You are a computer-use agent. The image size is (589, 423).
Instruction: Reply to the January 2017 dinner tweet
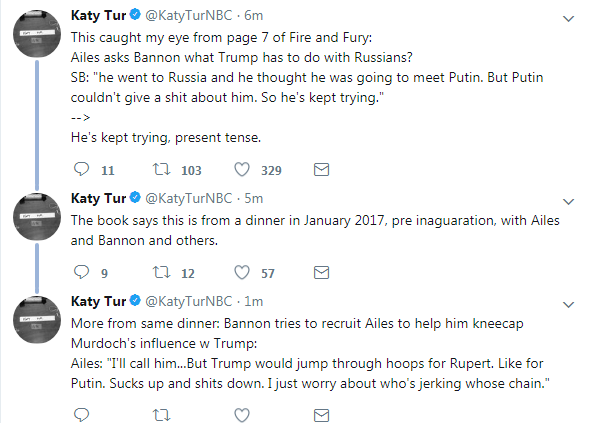tap(81, 272)
